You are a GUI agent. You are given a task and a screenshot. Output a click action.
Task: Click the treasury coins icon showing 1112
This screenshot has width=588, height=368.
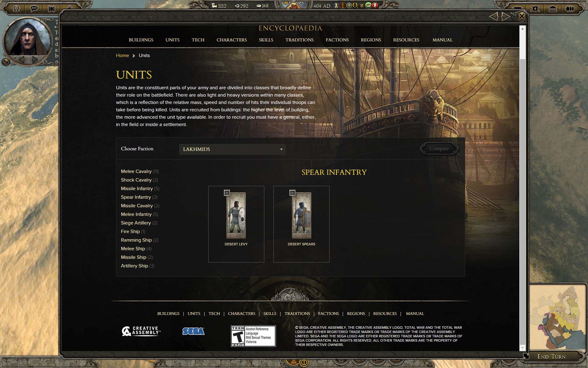coord(214,6)
